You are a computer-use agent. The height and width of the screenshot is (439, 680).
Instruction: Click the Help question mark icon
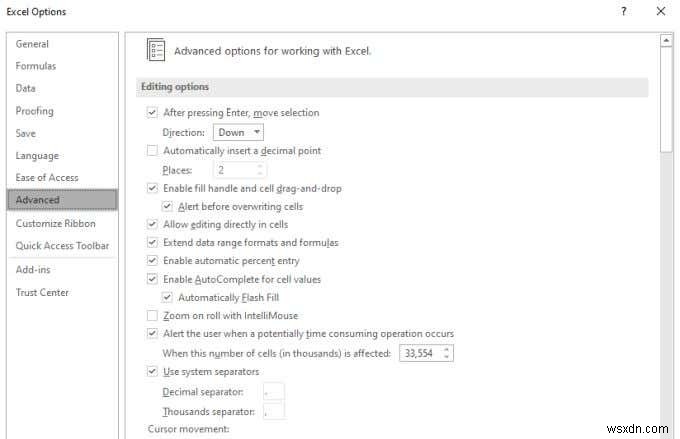coord(624,12)
